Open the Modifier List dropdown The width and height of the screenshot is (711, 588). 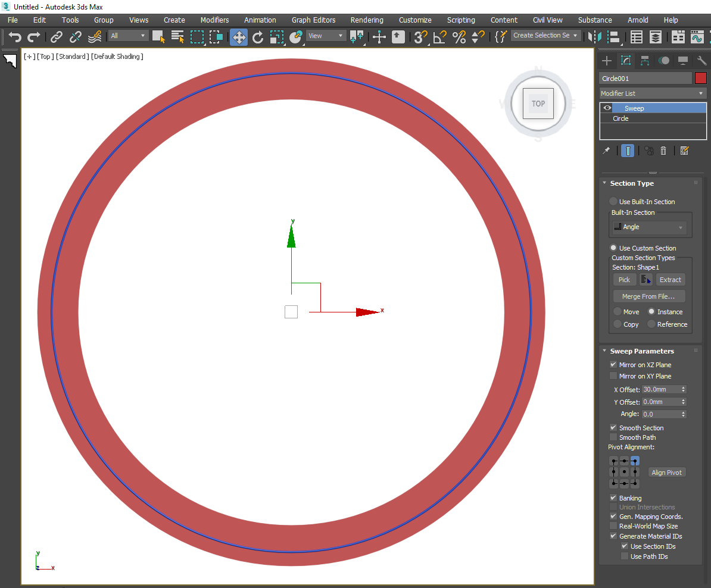point(652,93)
